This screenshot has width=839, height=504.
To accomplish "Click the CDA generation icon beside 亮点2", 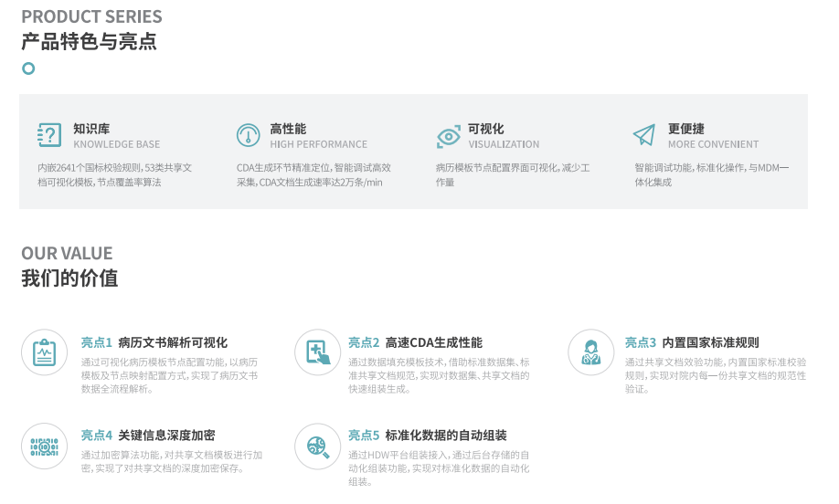I will pyautogui.click(x=317, y=352).
